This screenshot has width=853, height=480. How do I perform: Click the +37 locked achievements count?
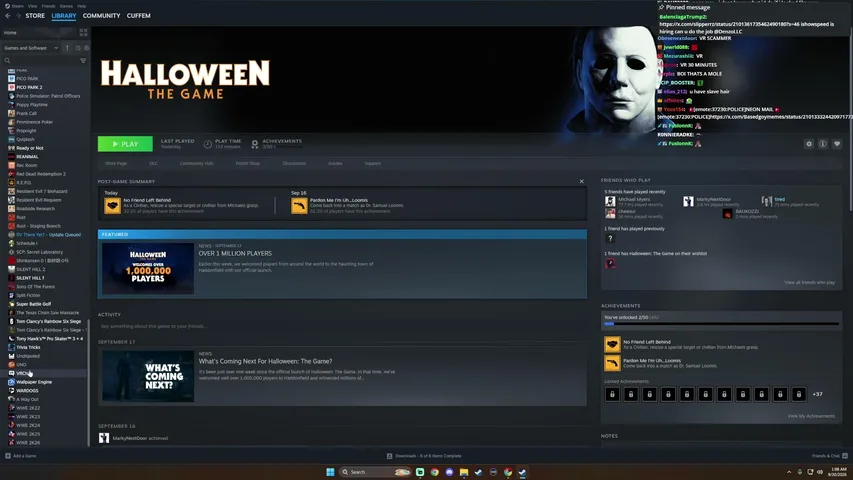pos(817,394)
